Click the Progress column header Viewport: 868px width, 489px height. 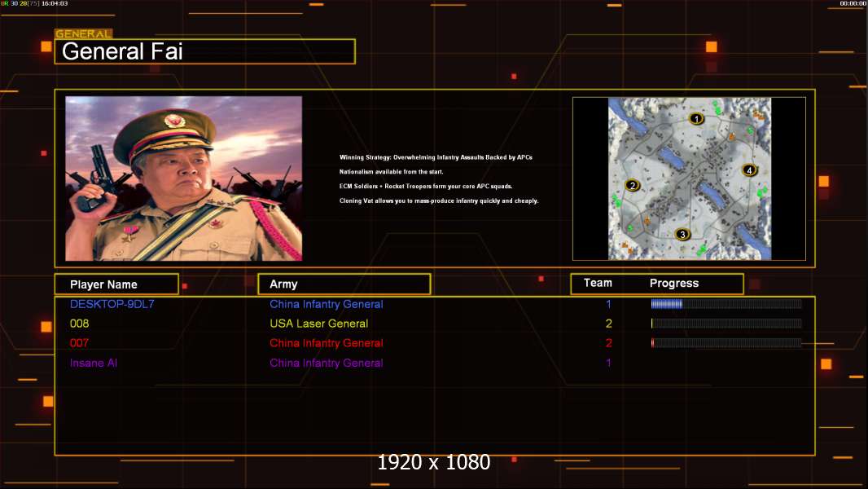(x=673, y=283)
